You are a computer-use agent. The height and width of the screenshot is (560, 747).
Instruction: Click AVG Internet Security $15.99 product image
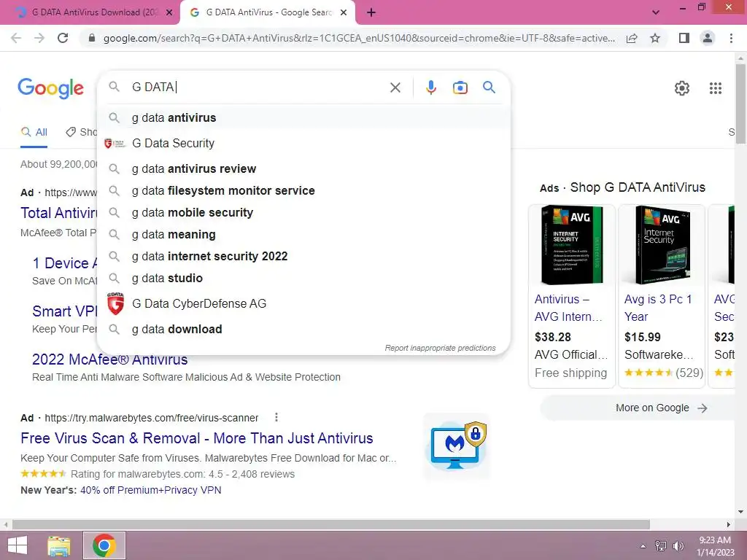pyautogui.click(x=662, y=245)
